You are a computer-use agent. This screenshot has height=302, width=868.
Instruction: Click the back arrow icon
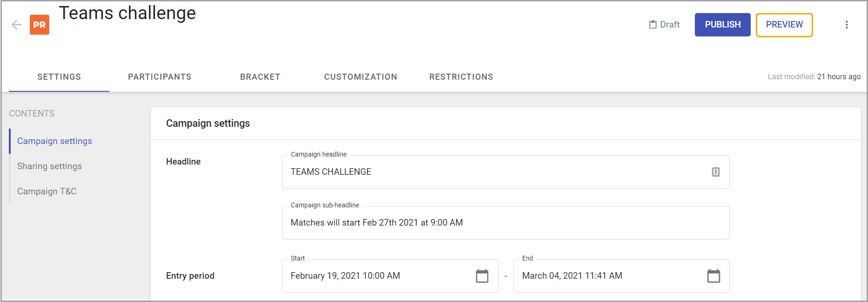pos(17,25)
